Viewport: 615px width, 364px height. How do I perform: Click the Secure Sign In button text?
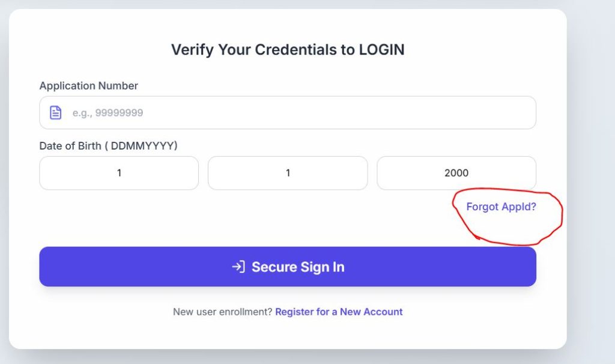point(298,267)
